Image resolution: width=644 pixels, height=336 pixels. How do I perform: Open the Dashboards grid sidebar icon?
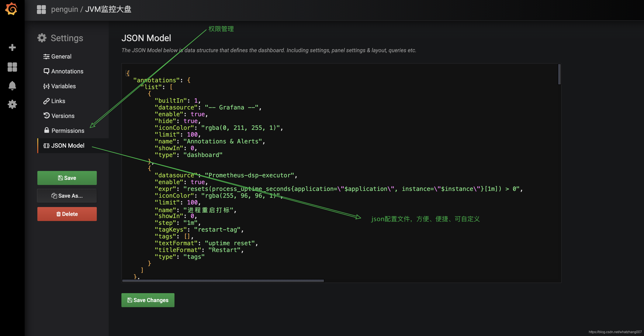12,67
